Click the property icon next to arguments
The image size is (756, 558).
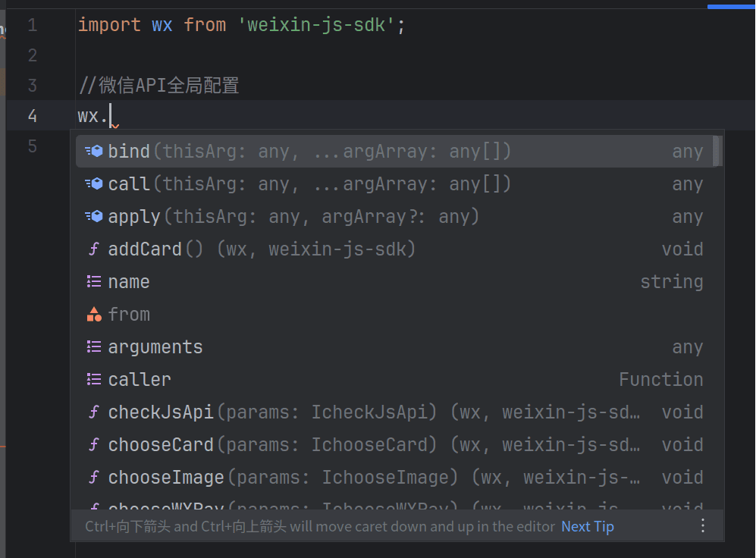click(x=94, y=347)
